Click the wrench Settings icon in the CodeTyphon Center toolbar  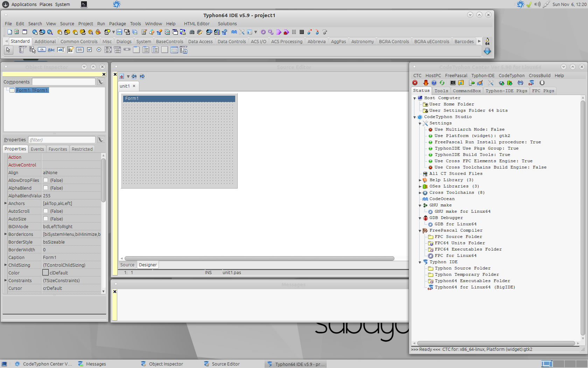pyautogui.click(x=491, y=83)
